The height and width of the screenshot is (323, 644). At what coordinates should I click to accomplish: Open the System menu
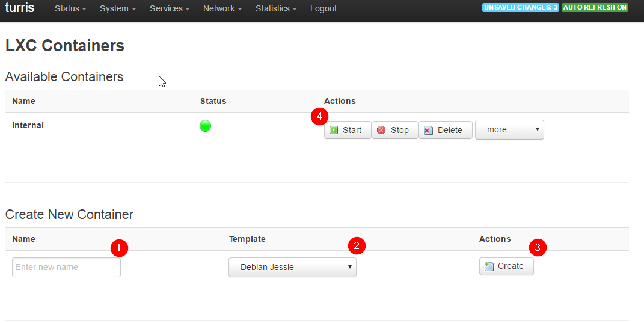118,9
